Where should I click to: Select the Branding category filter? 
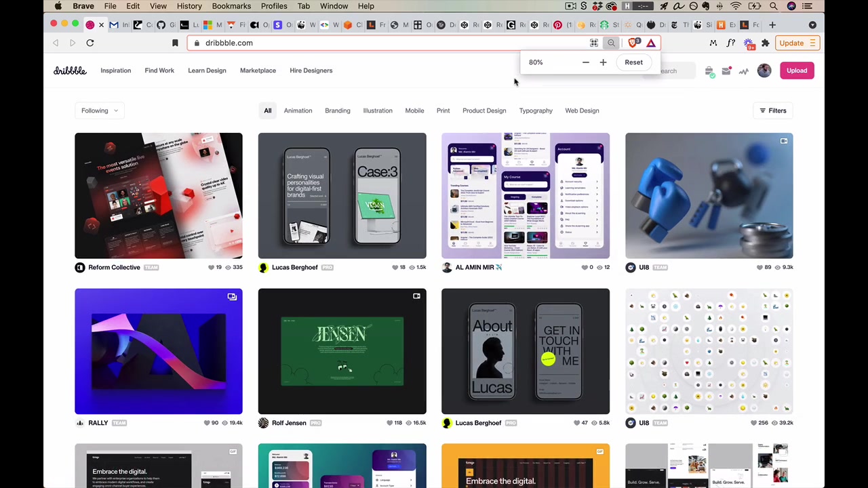pyautogui.click(x=338, y=110)
